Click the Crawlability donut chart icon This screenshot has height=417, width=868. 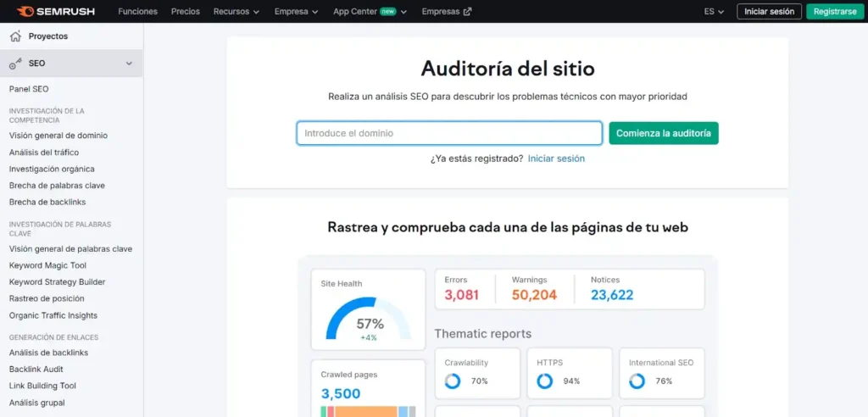pos(453,381)
